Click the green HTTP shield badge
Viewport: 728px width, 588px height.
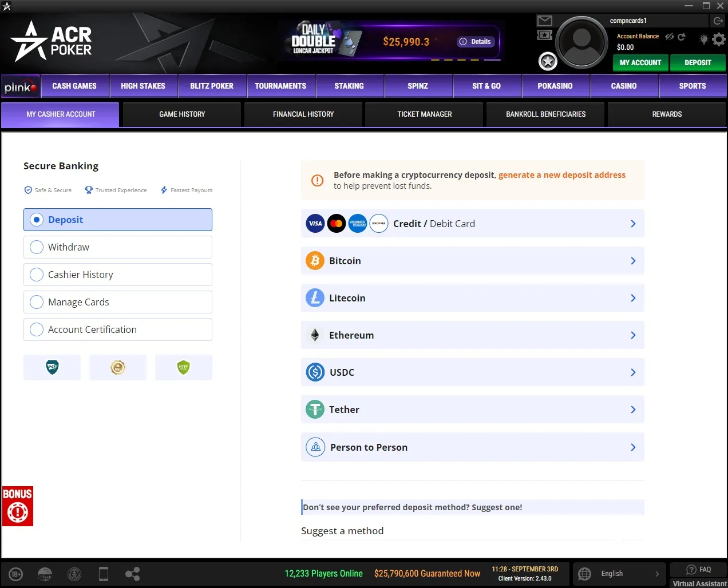(183, 367)
